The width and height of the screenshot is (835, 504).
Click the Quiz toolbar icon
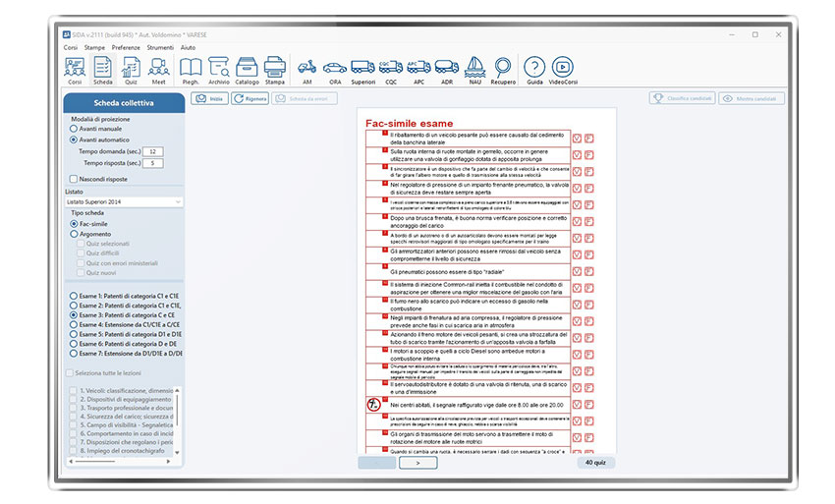pos(130,70)
